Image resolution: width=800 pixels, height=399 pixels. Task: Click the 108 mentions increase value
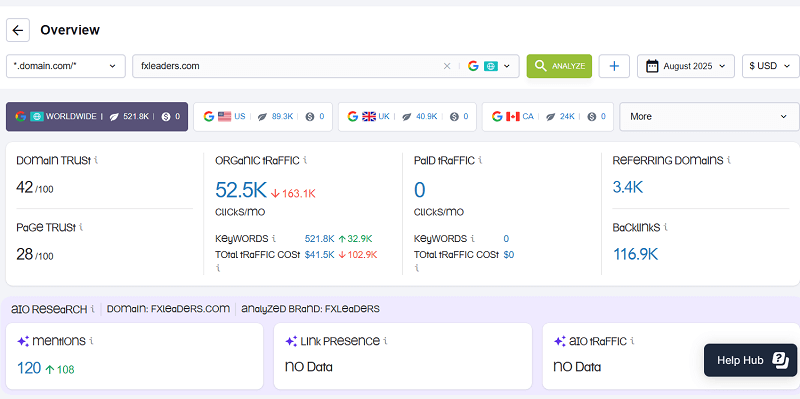[x=60, y=369]
